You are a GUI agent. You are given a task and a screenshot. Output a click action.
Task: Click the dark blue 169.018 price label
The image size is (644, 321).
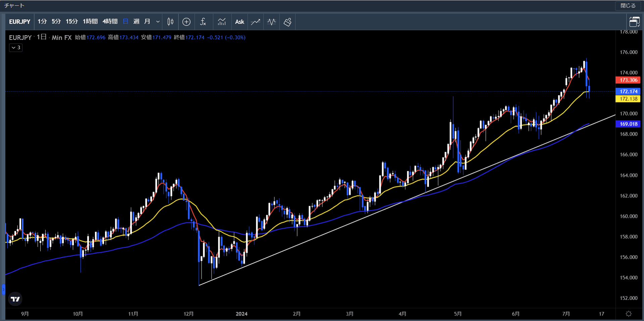628,124
